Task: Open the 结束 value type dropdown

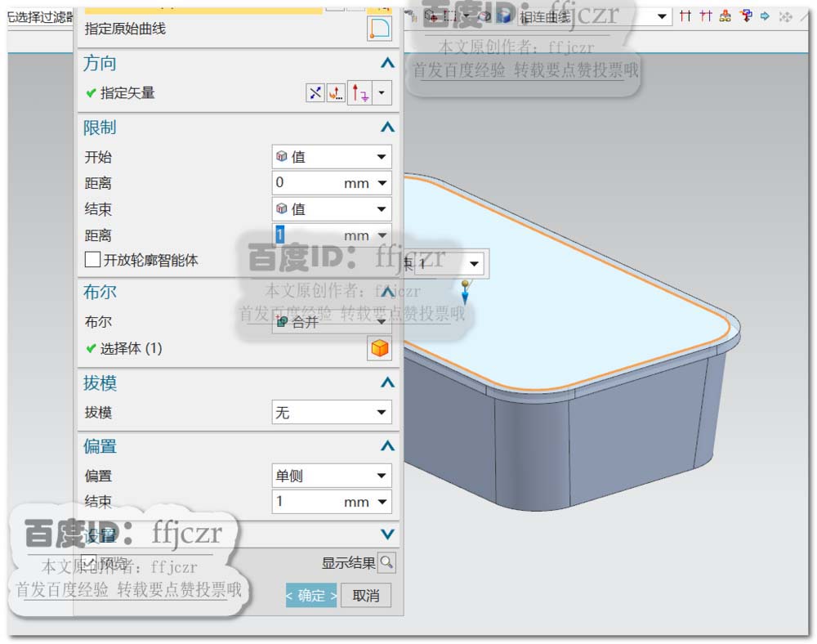Action: pyautogui.click(x=332, y=209)
